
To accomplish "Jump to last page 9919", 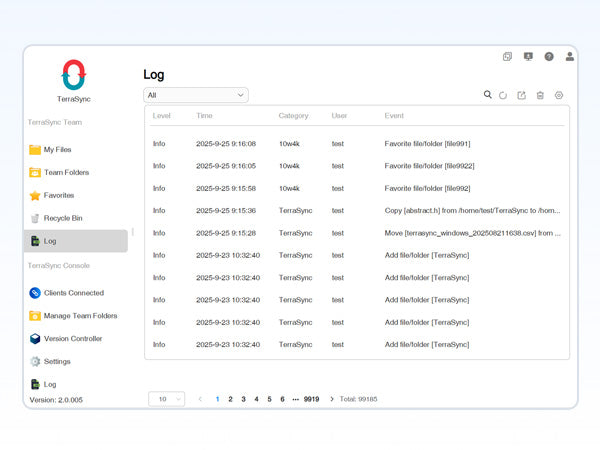I will (312, 399).
